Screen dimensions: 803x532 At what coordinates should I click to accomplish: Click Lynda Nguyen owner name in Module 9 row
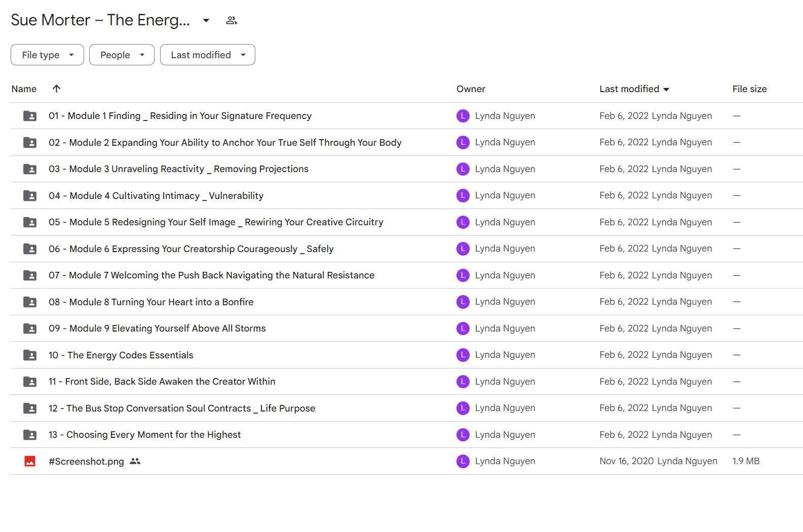pyautogui.click(x=505, y=329)
